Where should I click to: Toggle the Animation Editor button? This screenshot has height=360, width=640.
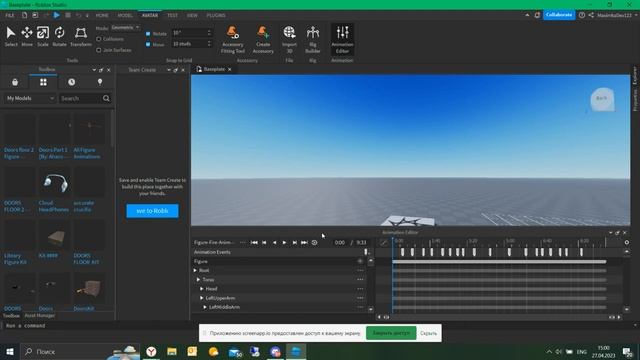(x=342, y=40)
